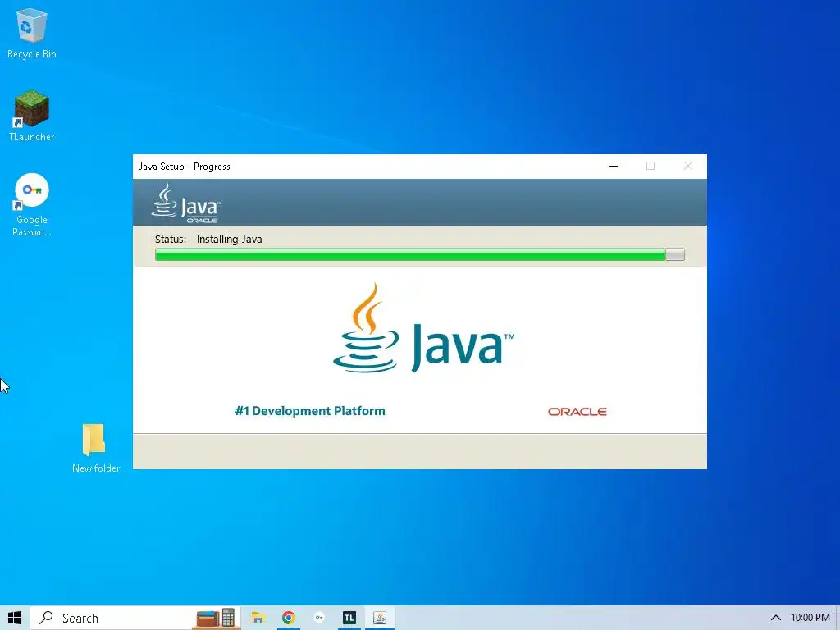Open Google Password Manager taskbar icon
The image size is (840, 630).
point(319,618)
